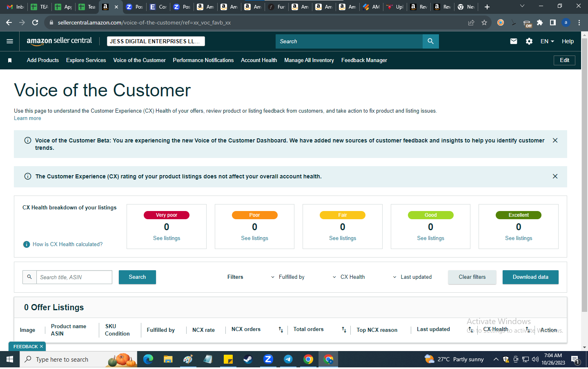Open the messages envelope icon
The width and height of the screenshot is (588, 369).
coord(514,41)
